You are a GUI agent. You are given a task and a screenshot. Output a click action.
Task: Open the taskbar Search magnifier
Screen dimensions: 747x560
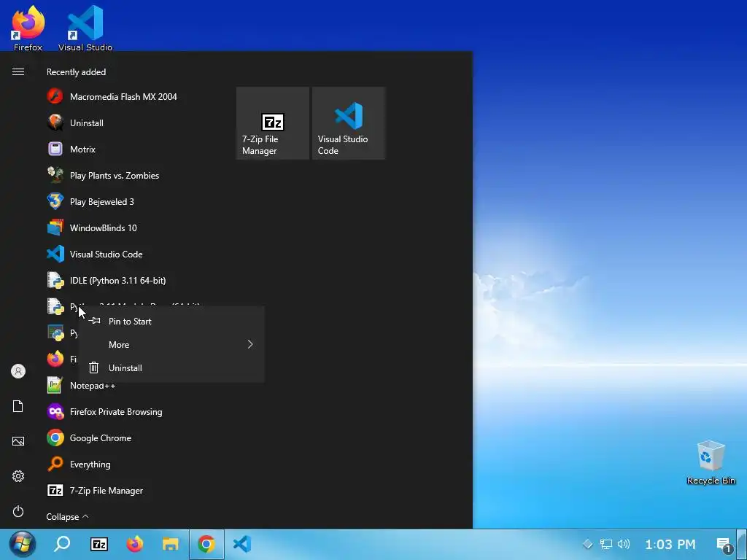click(63, 544)
